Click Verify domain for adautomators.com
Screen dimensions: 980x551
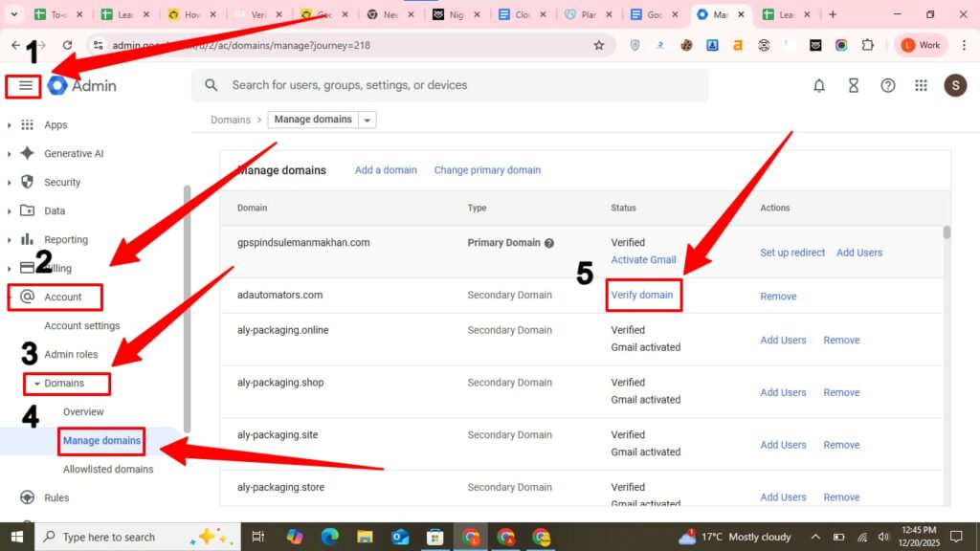[x=642, y=295]
